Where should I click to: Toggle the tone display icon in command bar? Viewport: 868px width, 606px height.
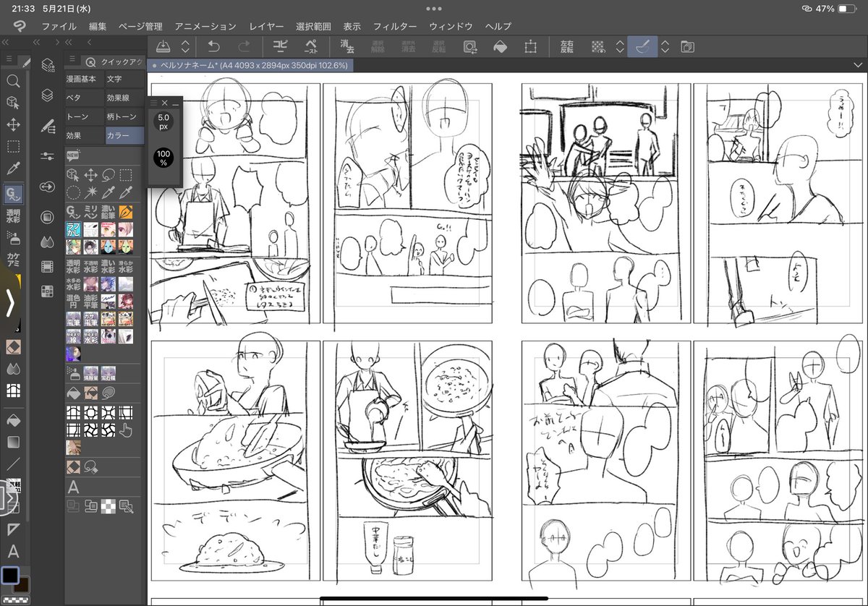pos(597,46)
